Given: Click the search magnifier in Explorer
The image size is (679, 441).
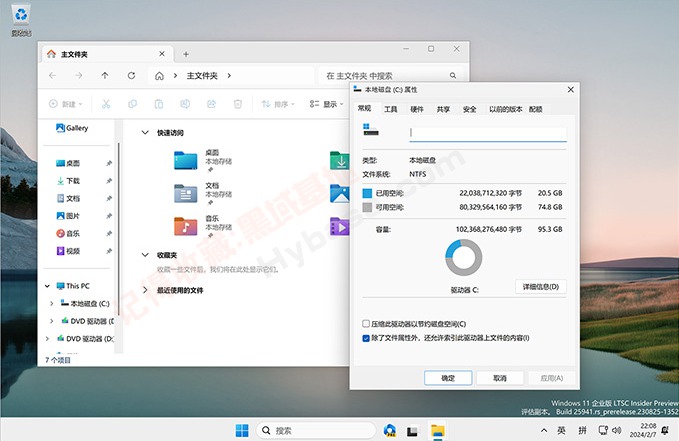Looking at the screenshot, I should pos(453,75).
